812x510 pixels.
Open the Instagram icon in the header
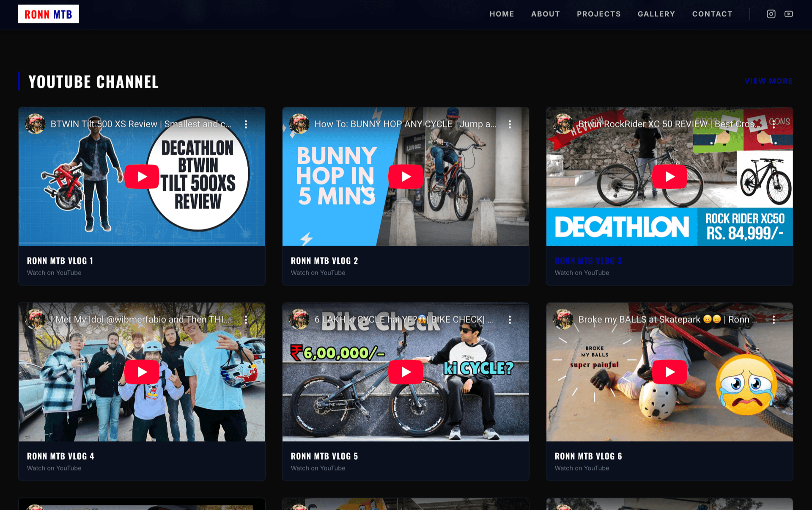771,14
